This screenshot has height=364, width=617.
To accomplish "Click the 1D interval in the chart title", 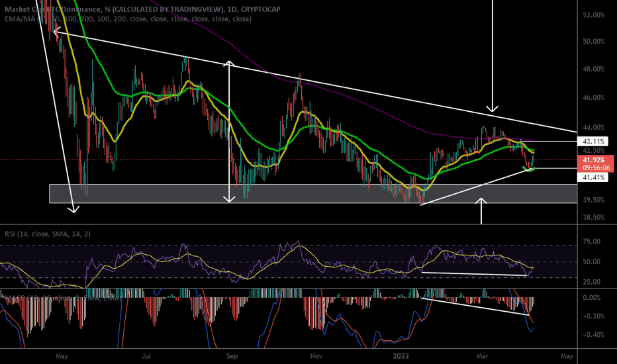I will click(x=232, y=9).
